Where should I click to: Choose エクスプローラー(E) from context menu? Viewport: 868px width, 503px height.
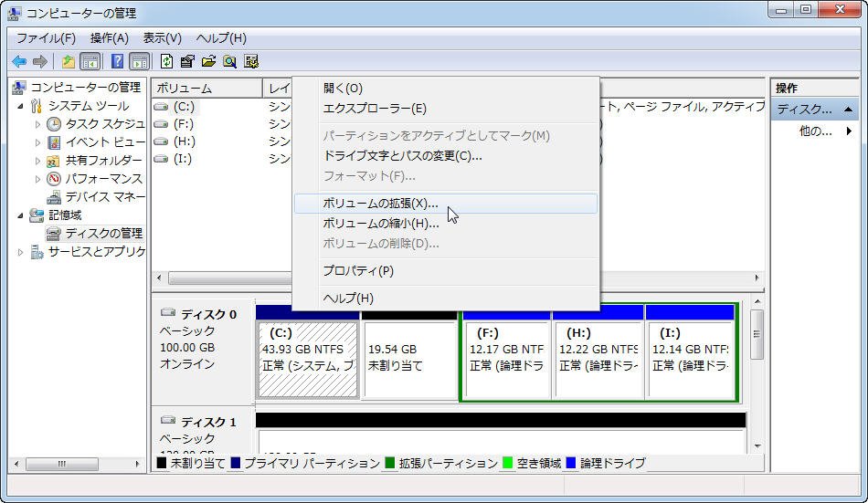pos(446,109)
